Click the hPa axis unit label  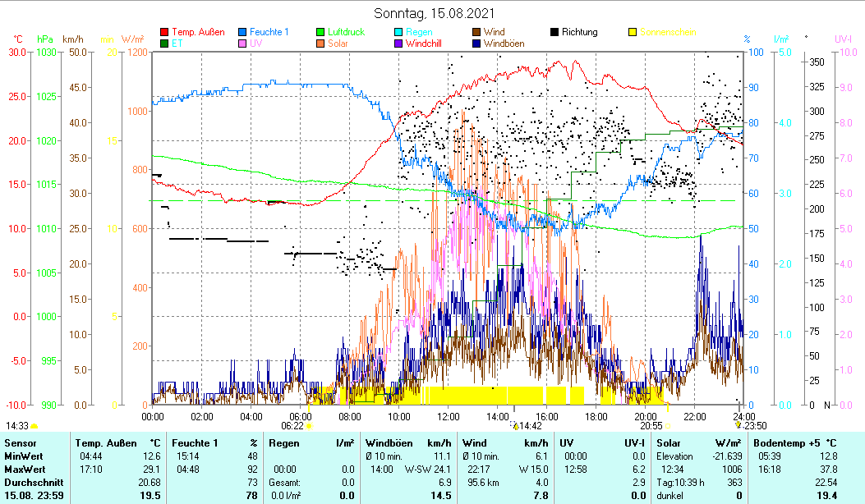44,39
